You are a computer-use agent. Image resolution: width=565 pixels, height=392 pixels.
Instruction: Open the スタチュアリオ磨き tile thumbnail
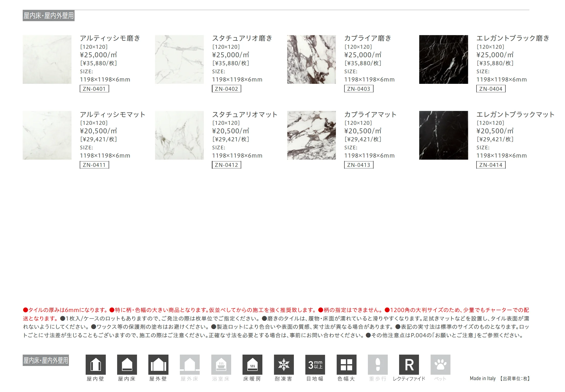tap(179, 59)
